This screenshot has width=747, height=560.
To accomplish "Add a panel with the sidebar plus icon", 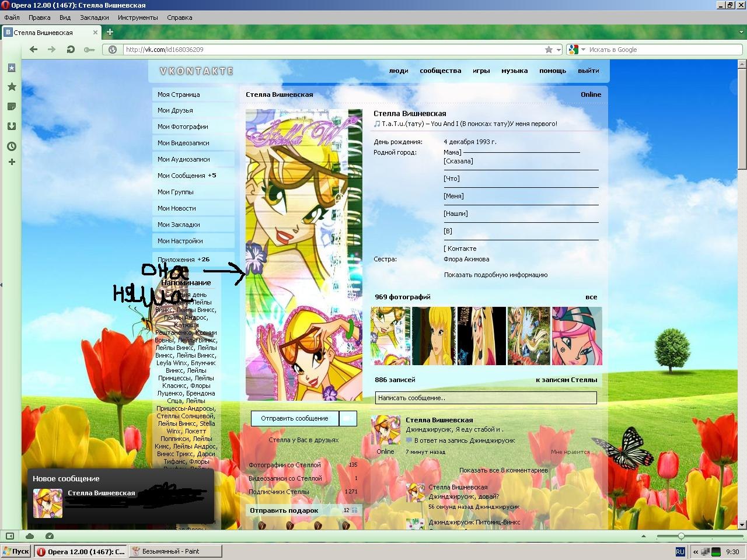I will tap(11, 162).
